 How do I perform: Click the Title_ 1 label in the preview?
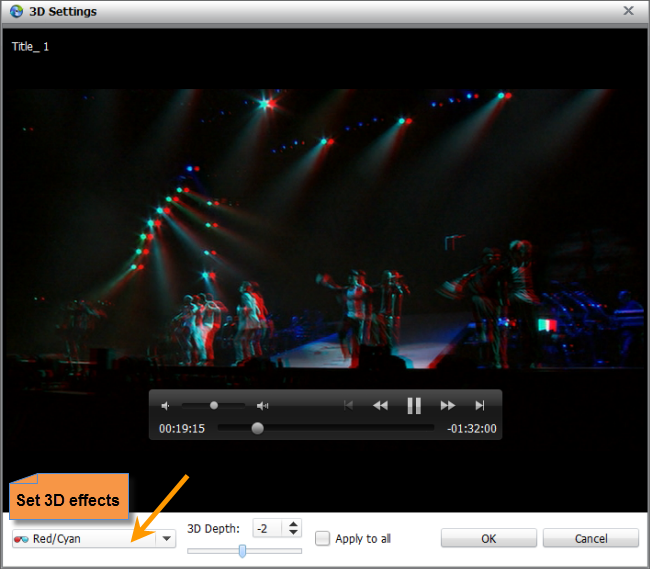click(x=30, y=46)
